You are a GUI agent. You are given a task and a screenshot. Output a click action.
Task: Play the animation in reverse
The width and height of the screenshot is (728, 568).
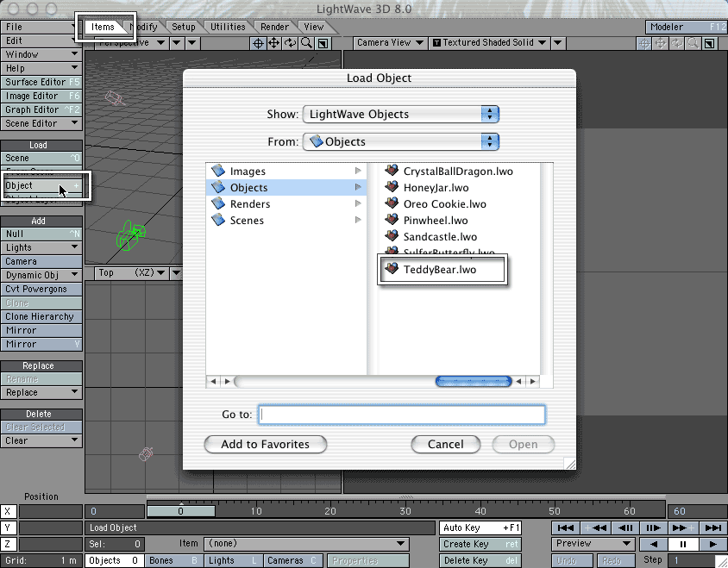(654, 544)
